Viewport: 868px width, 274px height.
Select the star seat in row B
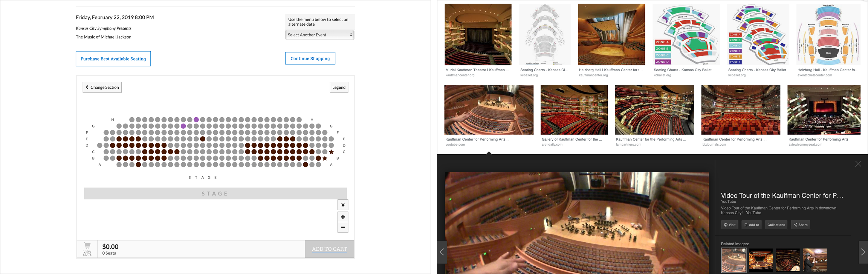coord(325,158)
